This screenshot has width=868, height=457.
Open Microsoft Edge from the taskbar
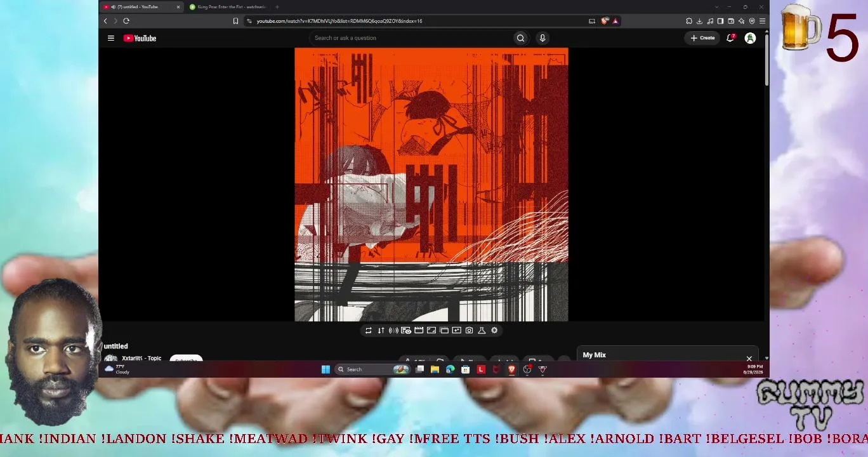pyautogui.click(x=450, y=369)
